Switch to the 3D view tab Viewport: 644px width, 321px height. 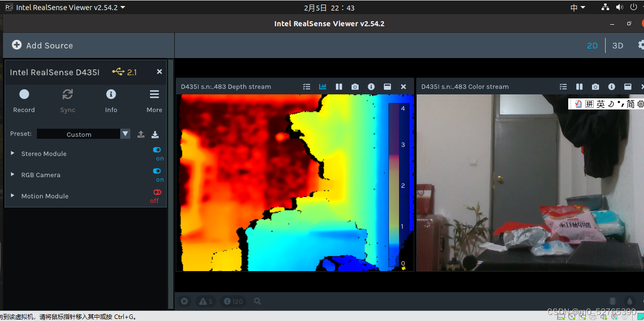point(618,45)
